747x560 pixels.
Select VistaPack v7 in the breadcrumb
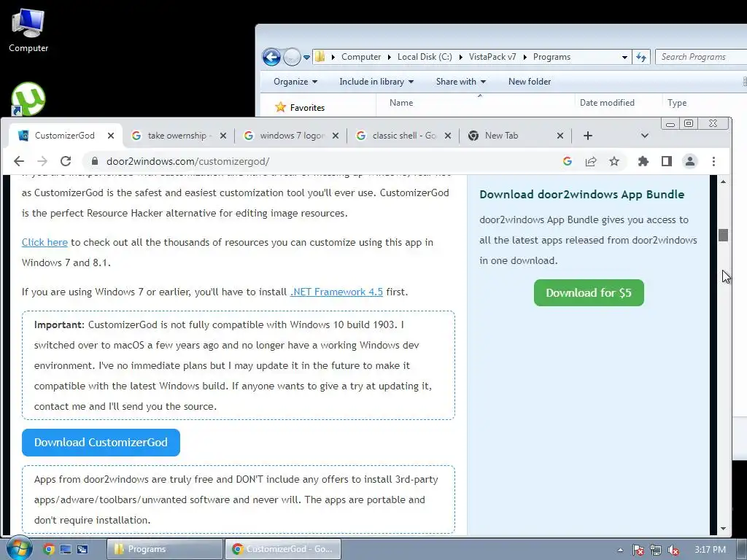(x=492, y=57)
